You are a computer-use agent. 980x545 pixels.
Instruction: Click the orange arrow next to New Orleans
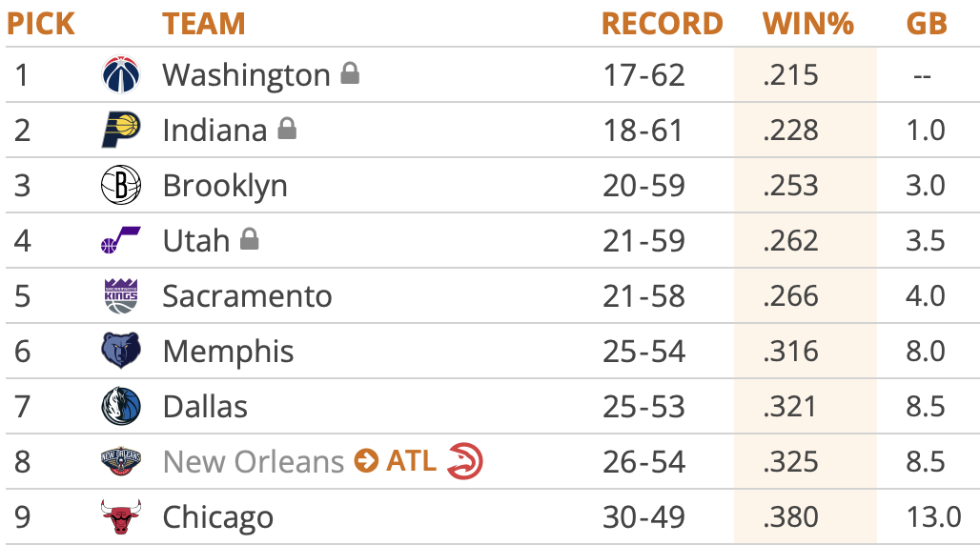coord(365,462)
